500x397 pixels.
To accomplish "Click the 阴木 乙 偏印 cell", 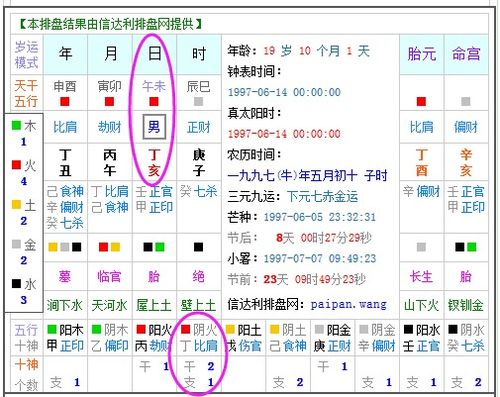I will click(x=110, y=338).
